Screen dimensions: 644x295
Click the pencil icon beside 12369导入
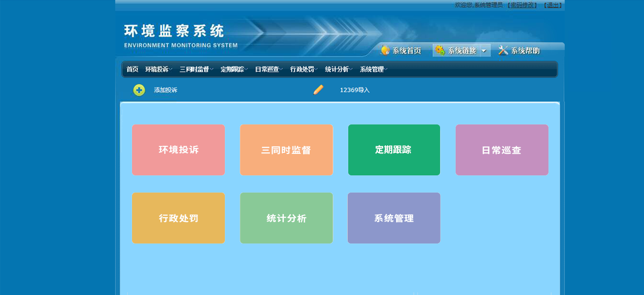click(319, 90)
